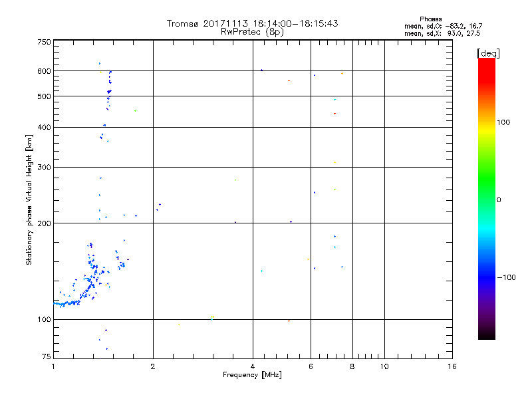Click the "Frequency [MHz]" x-axis label
Viewport: 532px width, 399px height.
(252, 375)
